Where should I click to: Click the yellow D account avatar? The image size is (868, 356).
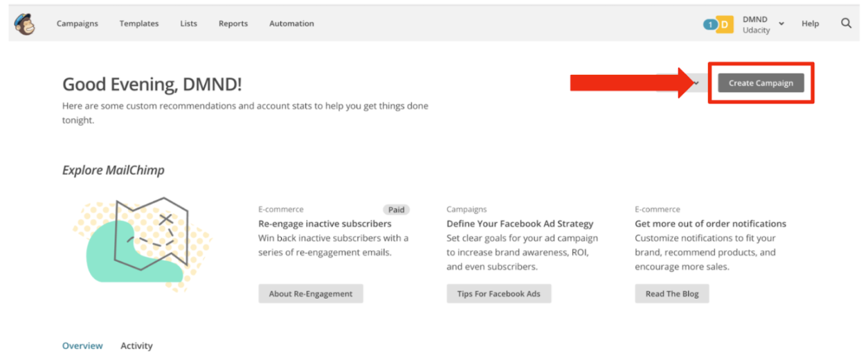coord(725,24)
